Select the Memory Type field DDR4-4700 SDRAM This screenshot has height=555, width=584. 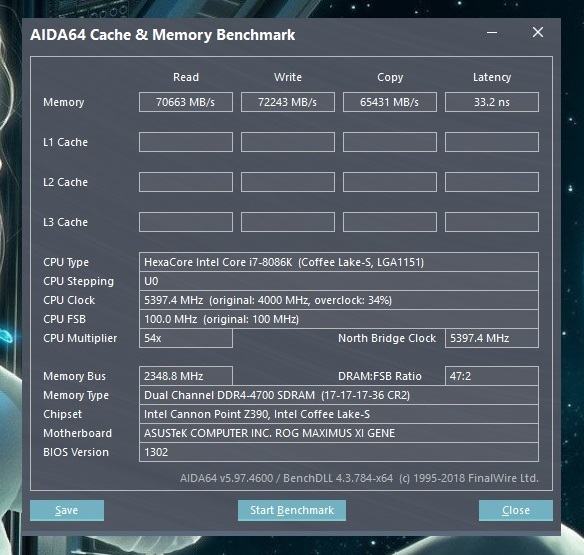click(339, 395)
